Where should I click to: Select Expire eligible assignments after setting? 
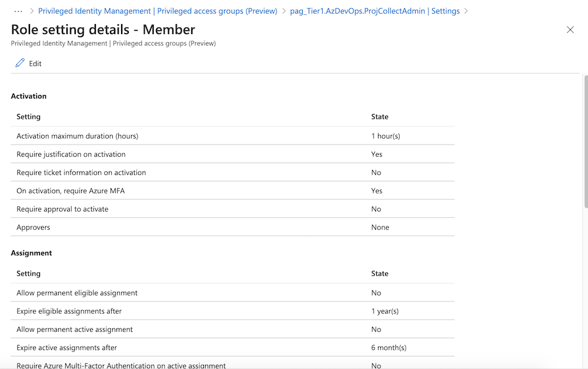[x=69, y=311]
